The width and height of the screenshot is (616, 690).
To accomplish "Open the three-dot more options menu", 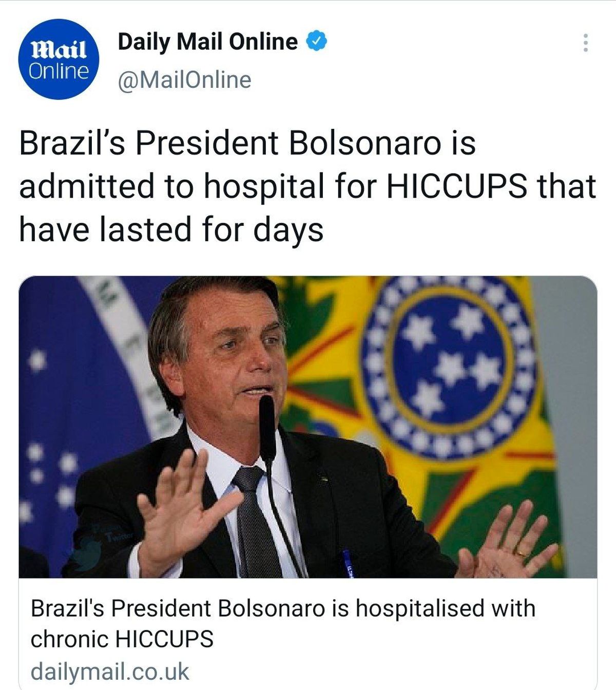I will tap(585, 43).
